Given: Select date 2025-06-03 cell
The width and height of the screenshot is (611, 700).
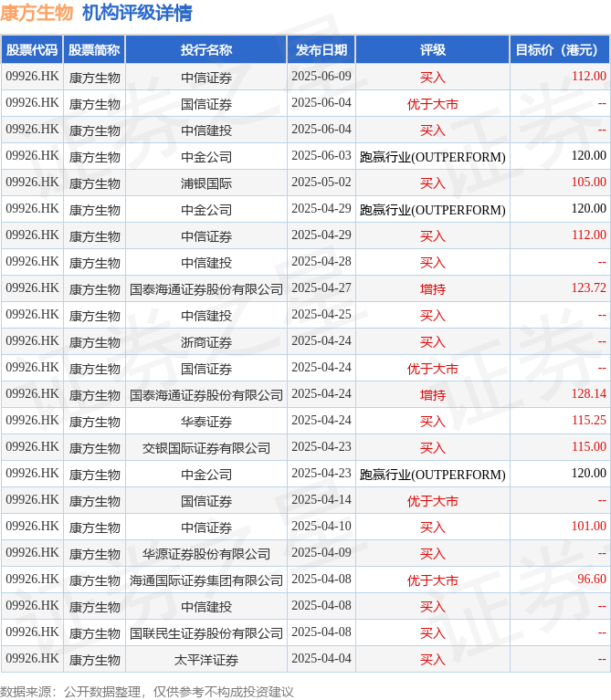Looking at the screenshot, I should click(x=321, y=156).
